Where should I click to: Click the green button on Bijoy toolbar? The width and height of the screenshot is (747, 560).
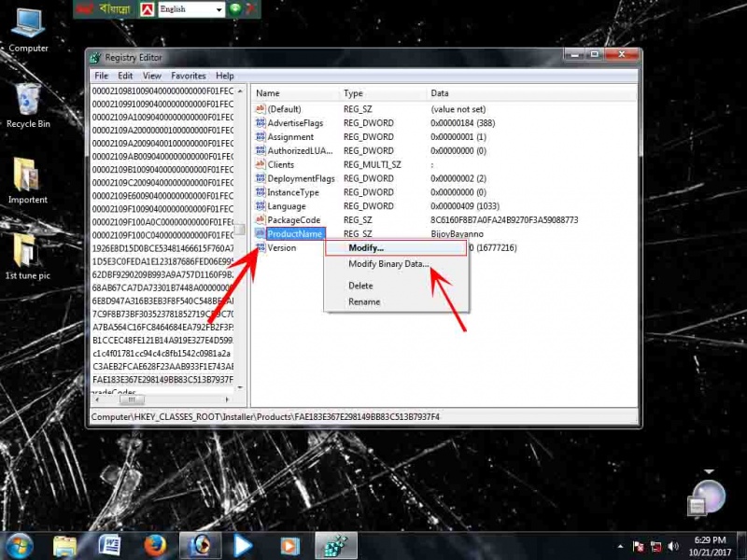[235, 9]
